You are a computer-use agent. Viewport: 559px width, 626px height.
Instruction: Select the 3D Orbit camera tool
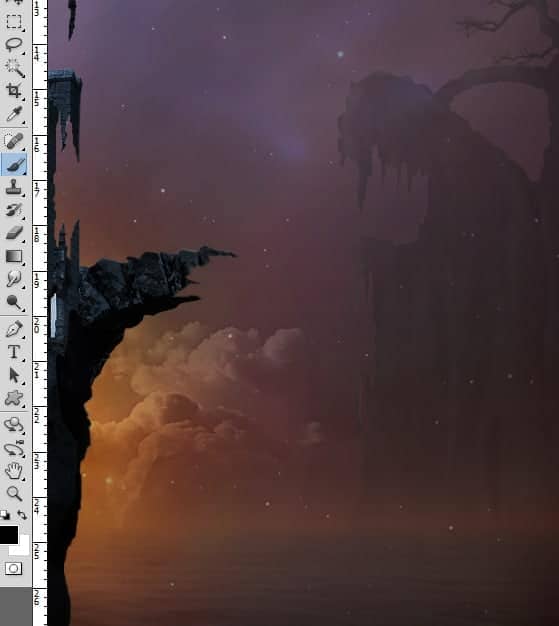tap(14, 448)
